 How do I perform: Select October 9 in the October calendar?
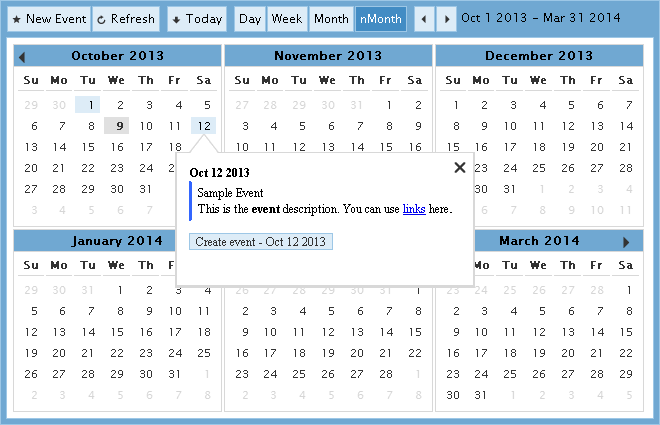tap(117, 126)
